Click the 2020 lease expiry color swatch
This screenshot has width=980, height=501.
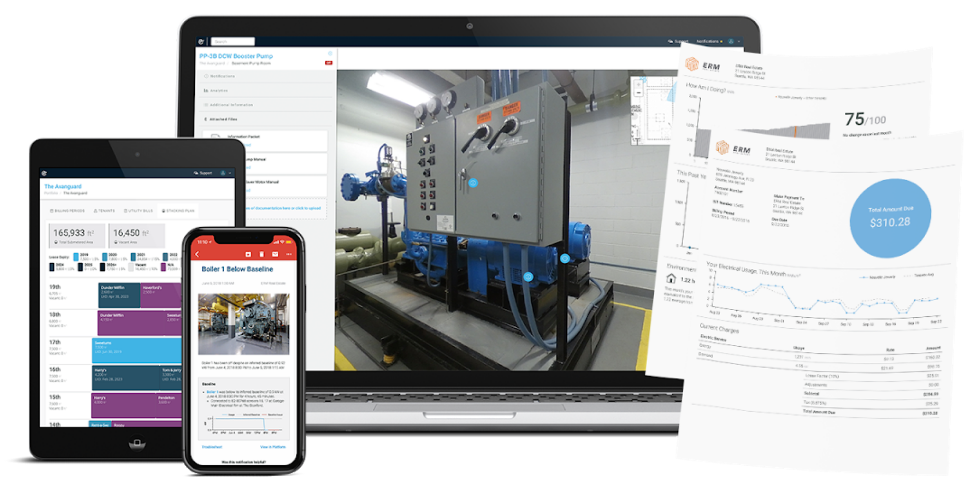click(105, 257)
